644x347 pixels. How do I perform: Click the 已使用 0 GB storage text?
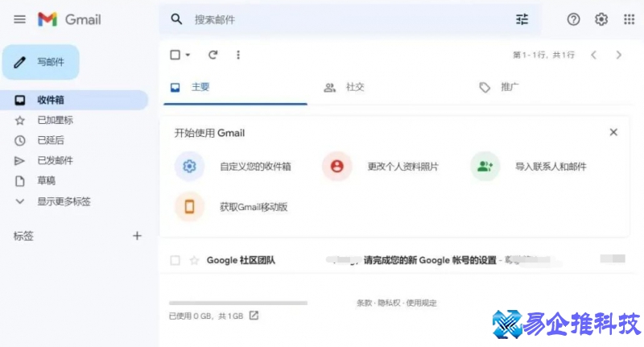click(206, 316)
